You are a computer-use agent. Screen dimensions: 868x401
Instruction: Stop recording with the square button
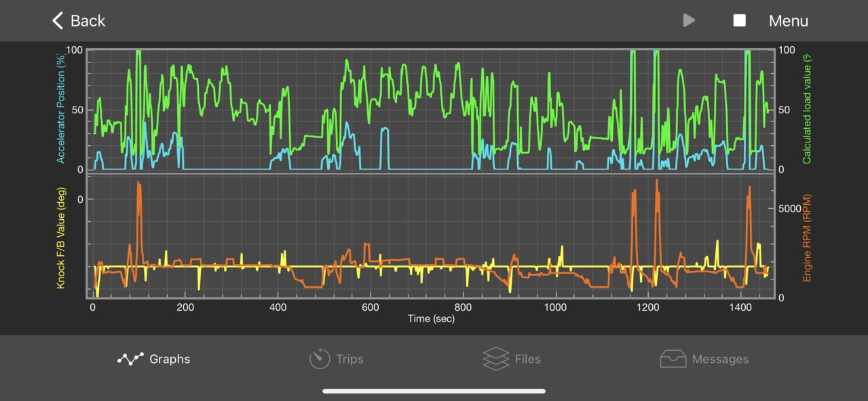click(x=739, y=20)
